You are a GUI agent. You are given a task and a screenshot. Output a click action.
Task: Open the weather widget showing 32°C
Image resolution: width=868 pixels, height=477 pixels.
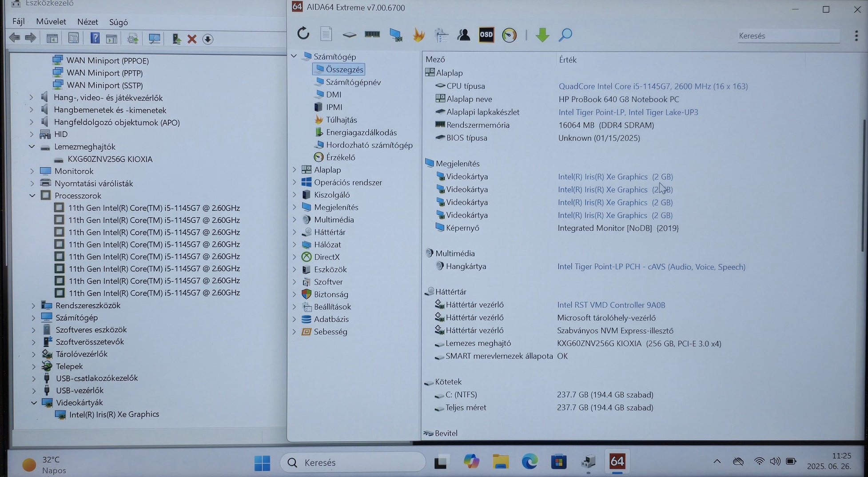(44, 465)
